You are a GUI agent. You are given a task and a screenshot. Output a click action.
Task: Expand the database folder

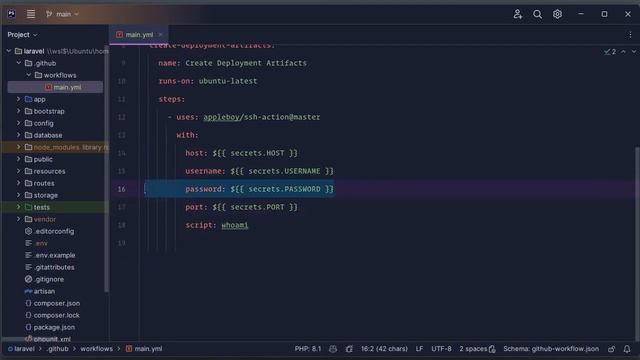(18, 135)
